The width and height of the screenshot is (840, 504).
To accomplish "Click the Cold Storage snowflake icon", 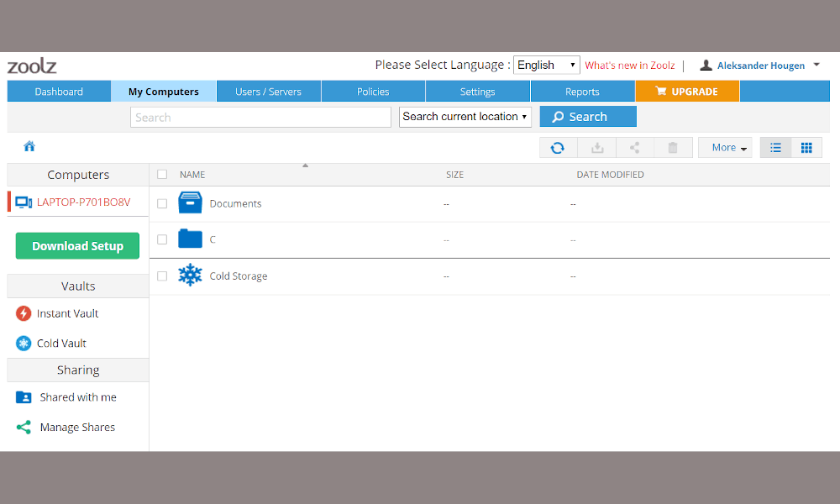I will (x=190, y=275).
